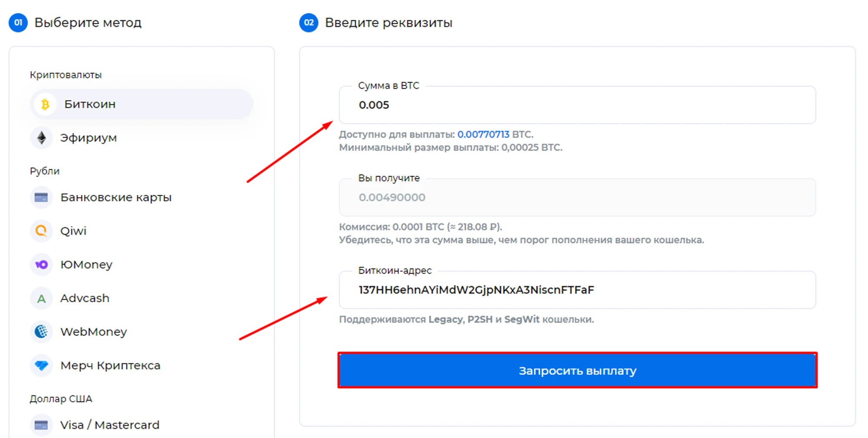Image resolution: width=868 pixels, height=438 pixels.
Task: Click the Ethereum diamond icon
Action: pos(42,138)
